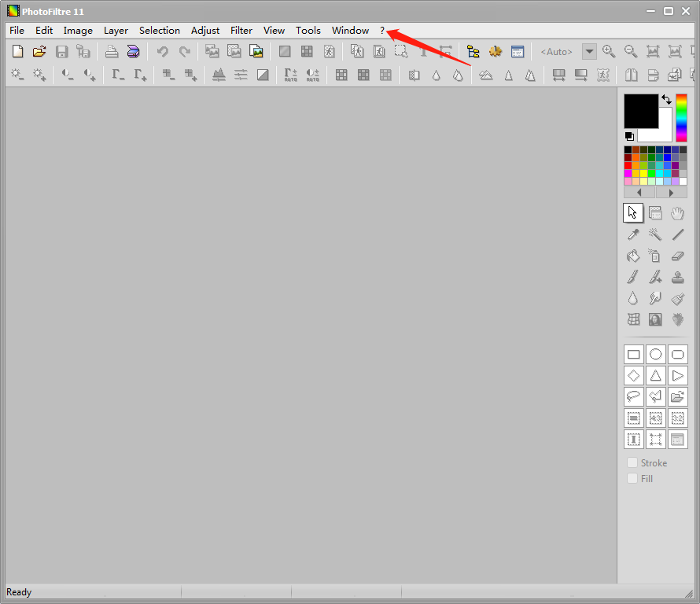
Task: Click the Histogram levels icon
Action: pos(219,75)
